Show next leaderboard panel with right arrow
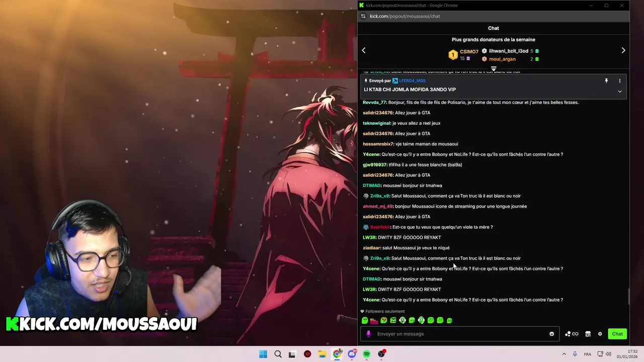644x362 pixels. tap(623, 50)
